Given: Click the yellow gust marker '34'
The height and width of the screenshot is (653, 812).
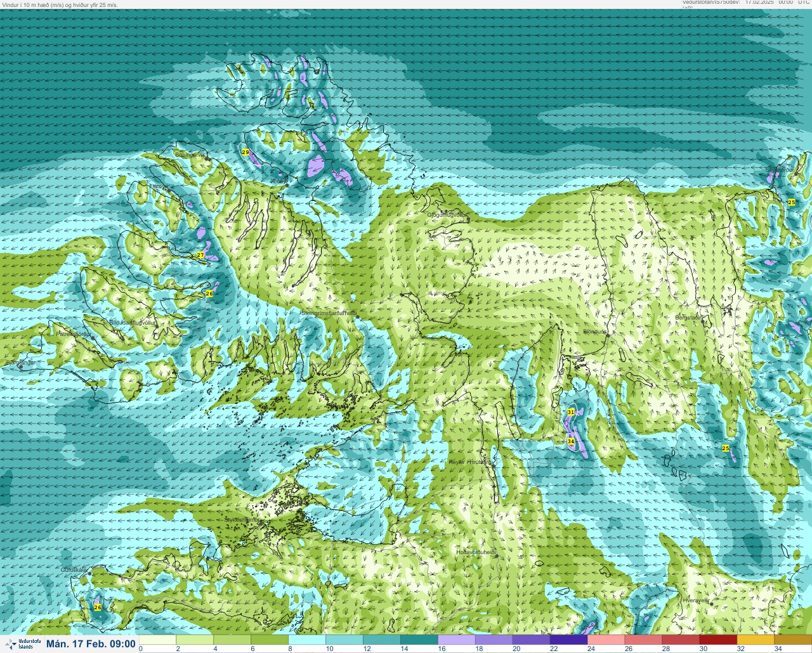Looking at the screenshot, I should coord(571,441).
